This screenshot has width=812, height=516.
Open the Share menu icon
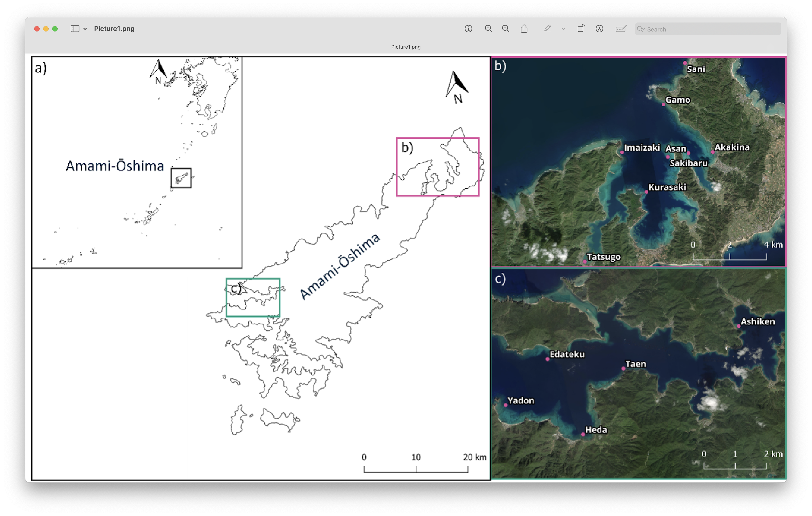(x=524, y=29)
